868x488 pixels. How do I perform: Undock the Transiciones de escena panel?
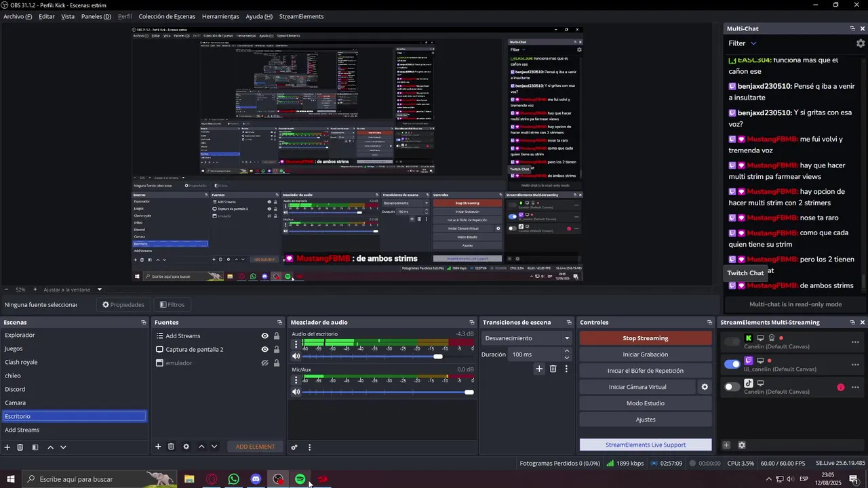[570, 323]
